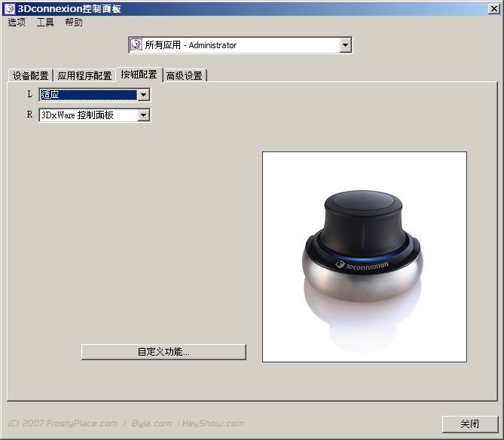Expand the 所有应用 - Administrator dropdown arrow
Image resolution: width=504 pixels, height=440 pixels.
tap(346, 45)
